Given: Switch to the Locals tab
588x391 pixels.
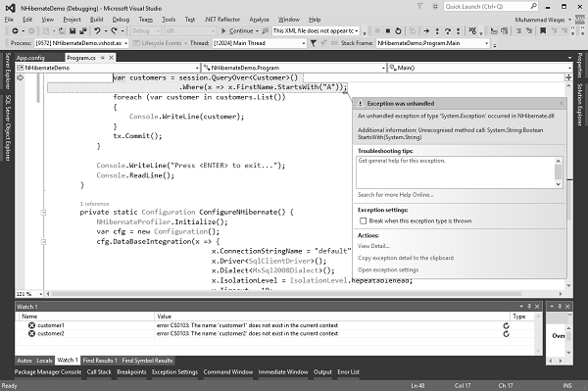Looking at the screenshot, I should click(x=44, y=361).
